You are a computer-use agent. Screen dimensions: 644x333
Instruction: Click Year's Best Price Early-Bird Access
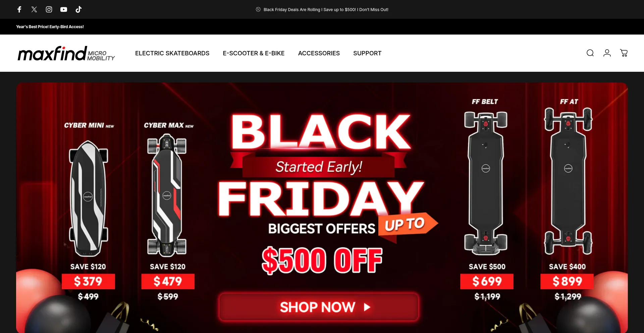50,27
